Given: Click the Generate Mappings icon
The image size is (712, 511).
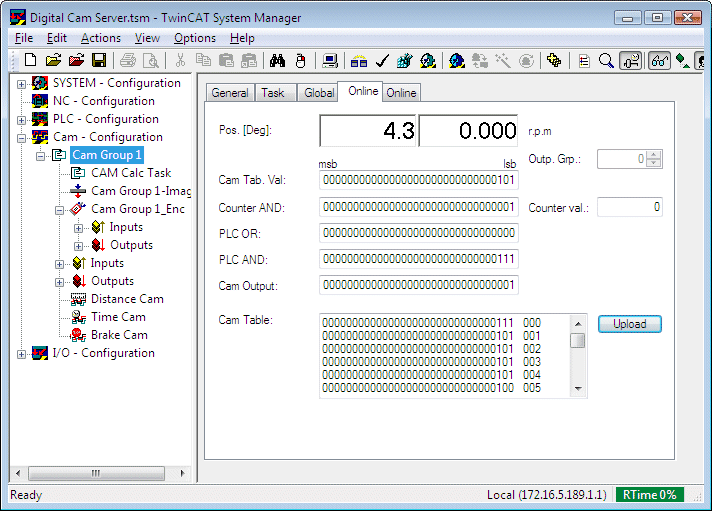Looking at the screenshot, I should (359, 60).
